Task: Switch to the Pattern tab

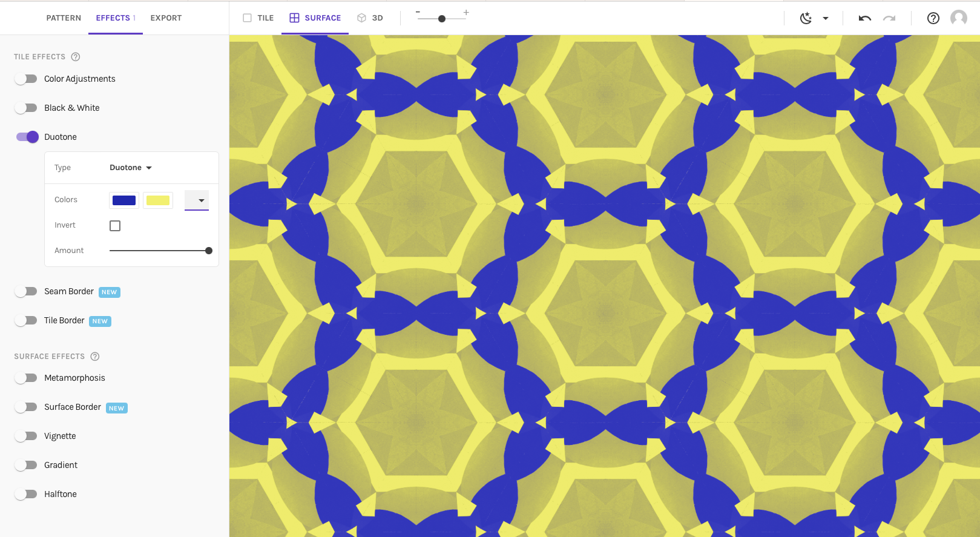Action: point(64,18)
